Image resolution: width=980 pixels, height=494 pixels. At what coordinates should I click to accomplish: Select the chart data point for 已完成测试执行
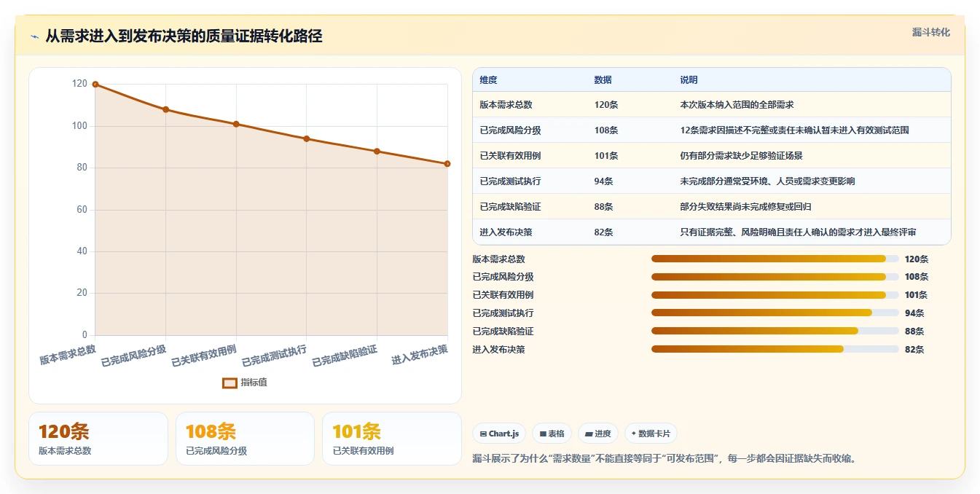click(306, 138)
